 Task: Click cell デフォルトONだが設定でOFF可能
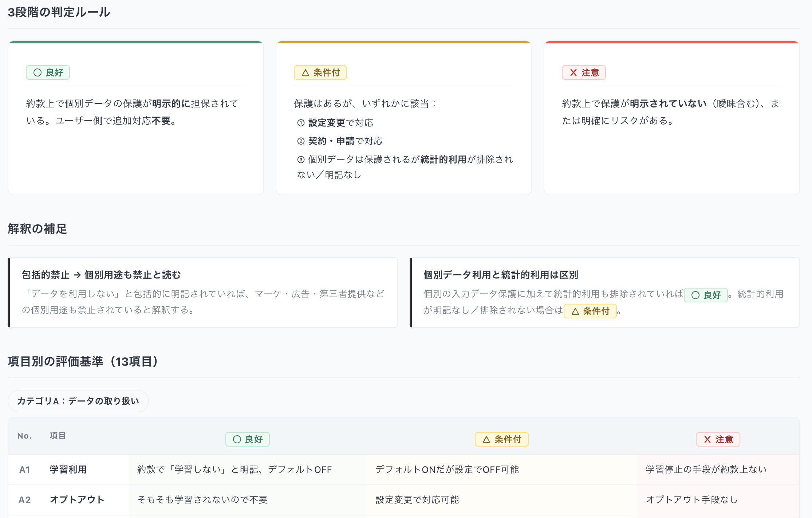click(447, 470)
